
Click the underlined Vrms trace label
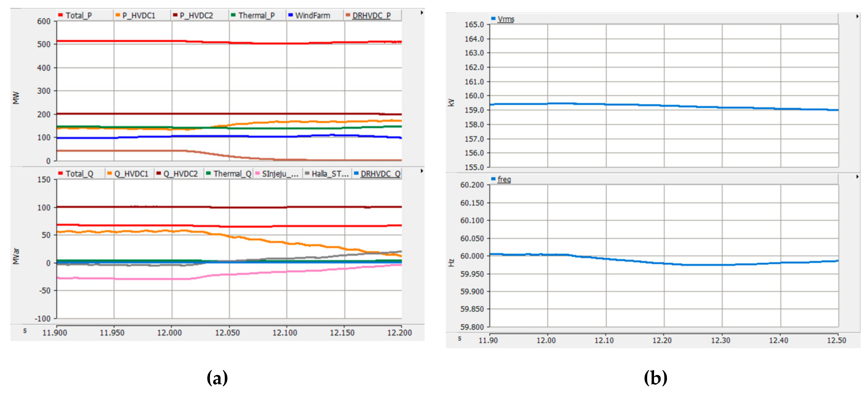[506, 19]
